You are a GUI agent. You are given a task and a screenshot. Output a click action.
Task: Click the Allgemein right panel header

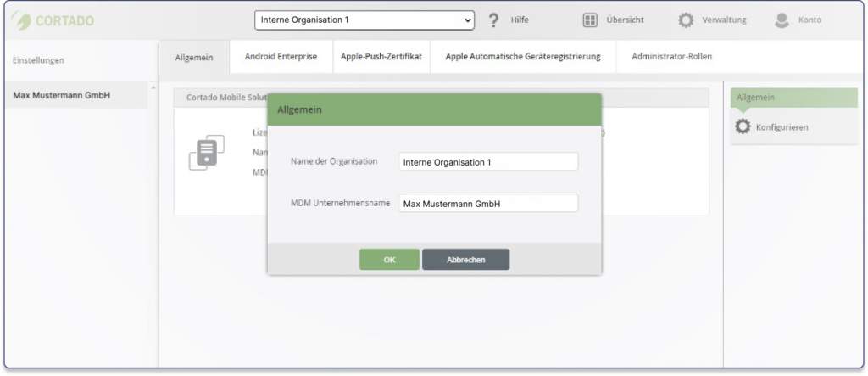coord(793,98)
